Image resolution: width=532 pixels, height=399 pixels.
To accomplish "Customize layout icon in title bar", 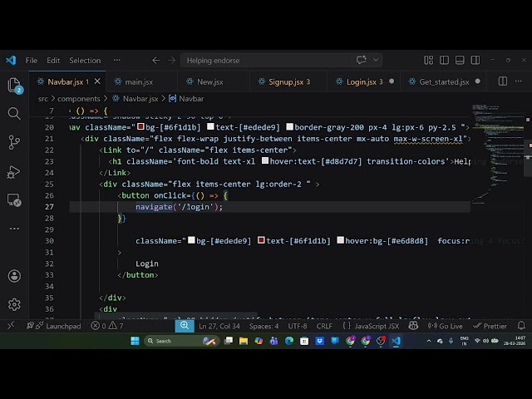I will (429, 60).
